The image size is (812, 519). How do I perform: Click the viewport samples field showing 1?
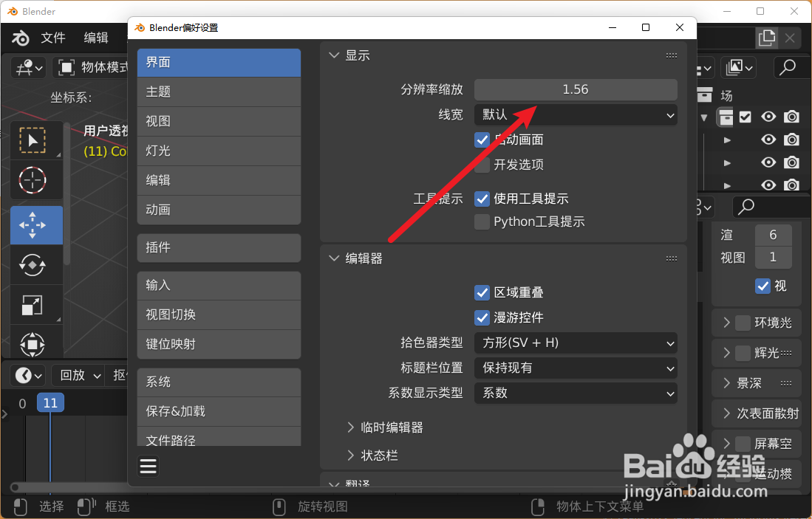coord(773,257)
